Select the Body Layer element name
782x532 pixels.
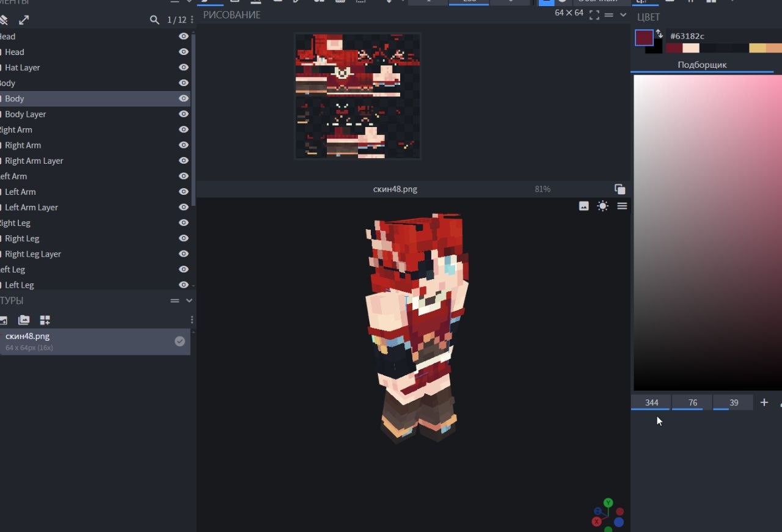pyautogui.click(x=26, y=114)
